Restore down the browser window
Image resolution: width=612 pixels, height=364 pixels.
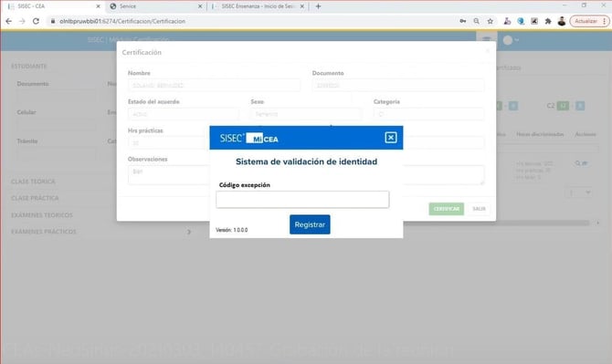click(584, 5)
